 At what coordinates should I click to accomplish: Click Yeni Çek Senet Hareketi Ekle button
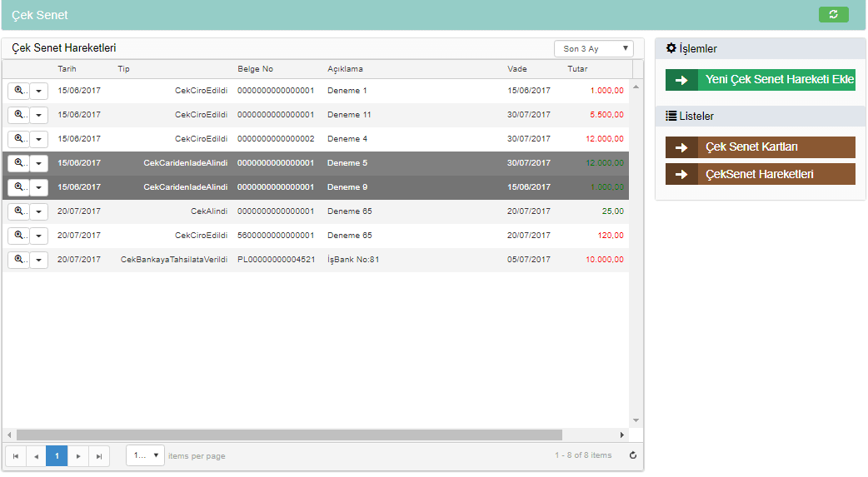[x=761, y=80]
